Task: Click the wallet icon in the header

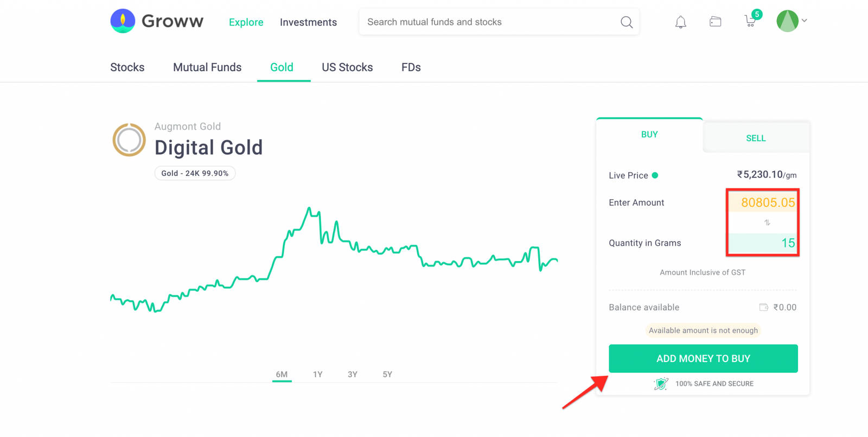Action: [x=715, y=22]
